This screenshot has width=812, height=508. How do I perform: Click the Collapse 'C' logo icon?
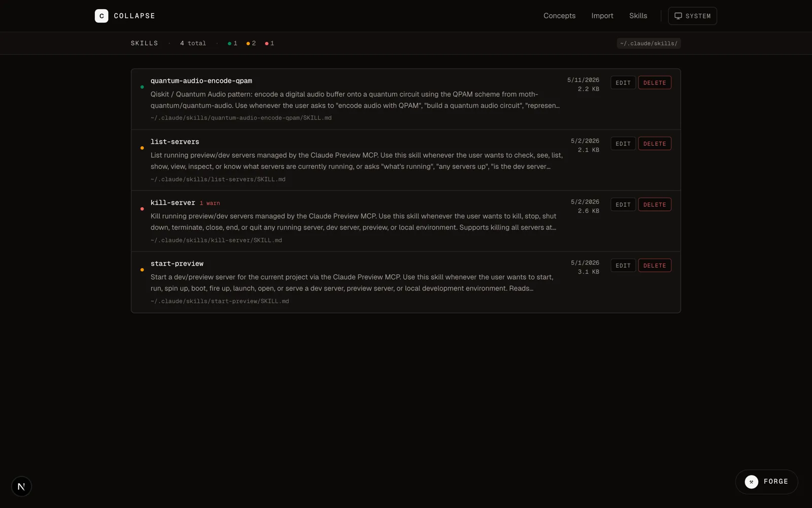coord(101,16)
